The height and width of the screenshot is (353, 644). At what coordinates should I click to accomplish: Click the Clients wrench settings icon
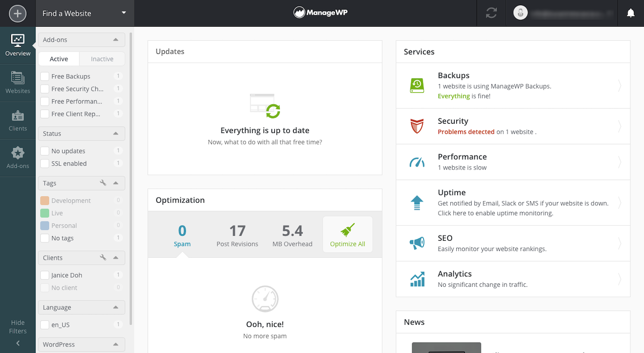(103, 257)
